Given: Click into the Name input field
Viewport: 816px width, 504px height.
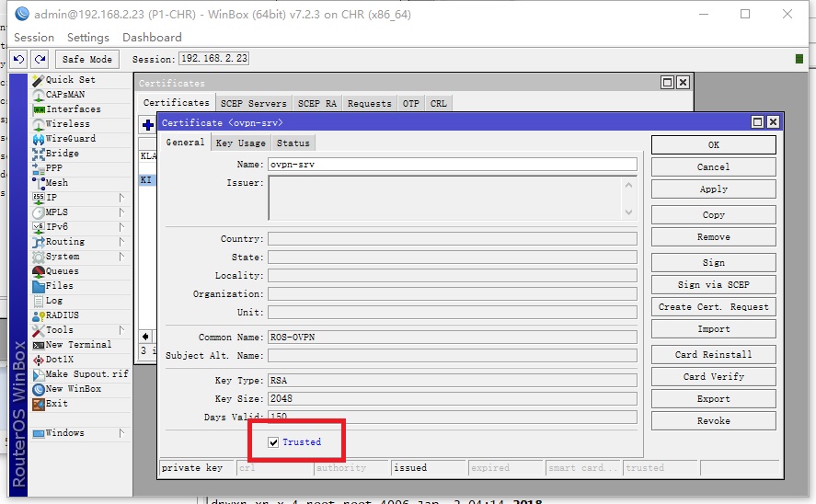Looking at the screenshot, I should point(452,165).
